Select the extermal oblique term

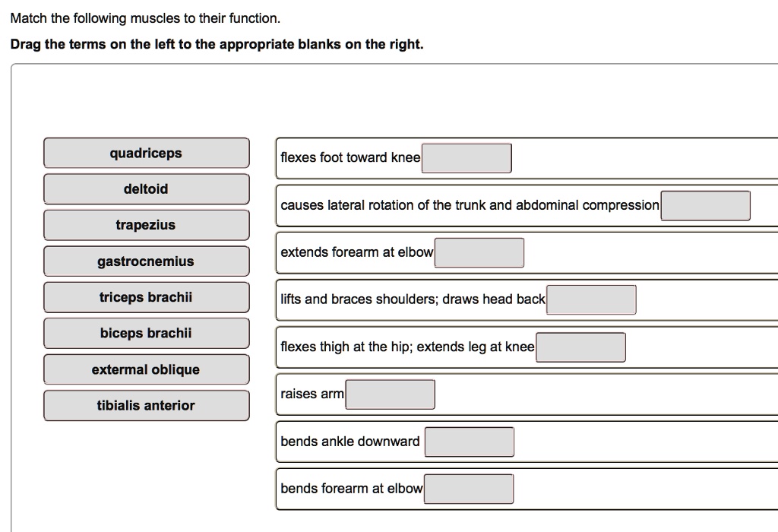coord(147,369)
